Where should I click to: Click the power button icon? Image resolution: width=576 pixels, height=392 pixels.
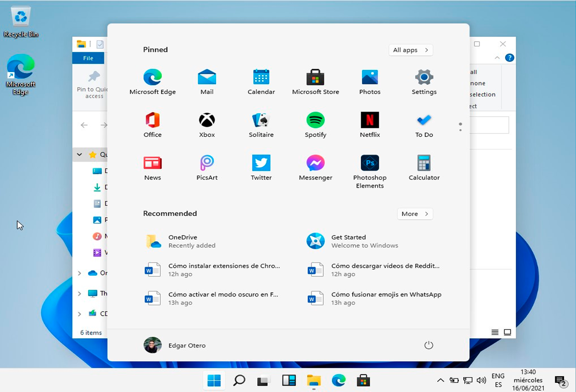(429, 345)
